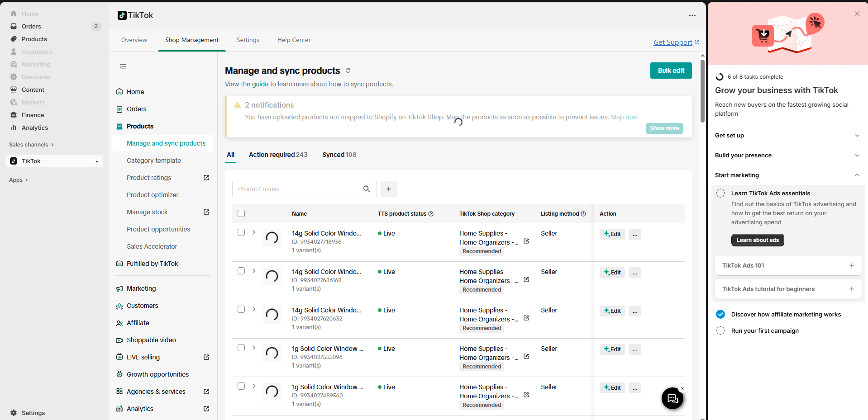
Task: Show the Synced 108 tab
Action: (x=339, y=155)
